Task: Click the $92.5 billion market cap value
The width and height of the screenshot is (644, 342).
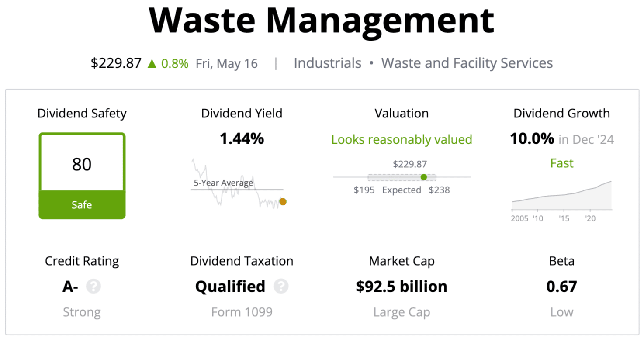Action: click(402, 287)
